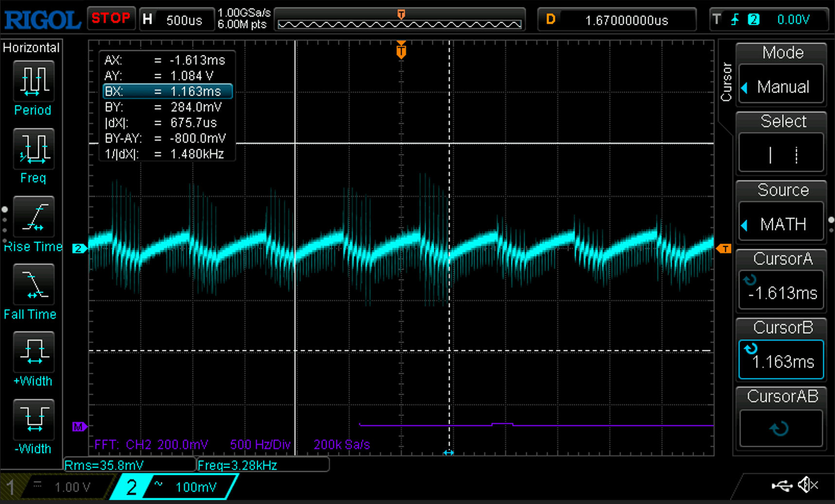
Task: Click the delay D 1.67000000us readout
Action: pos(617,20)
